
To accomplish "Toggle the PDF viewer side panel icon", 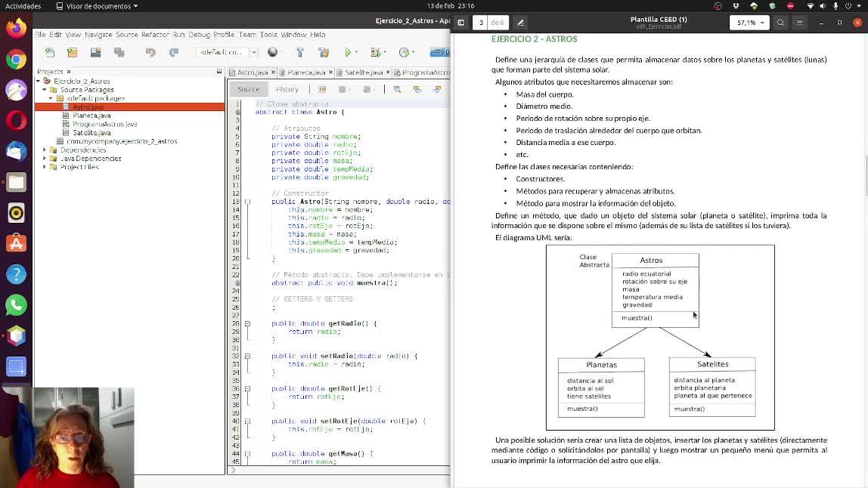I will pyautogui.click(x=460, y=23).
